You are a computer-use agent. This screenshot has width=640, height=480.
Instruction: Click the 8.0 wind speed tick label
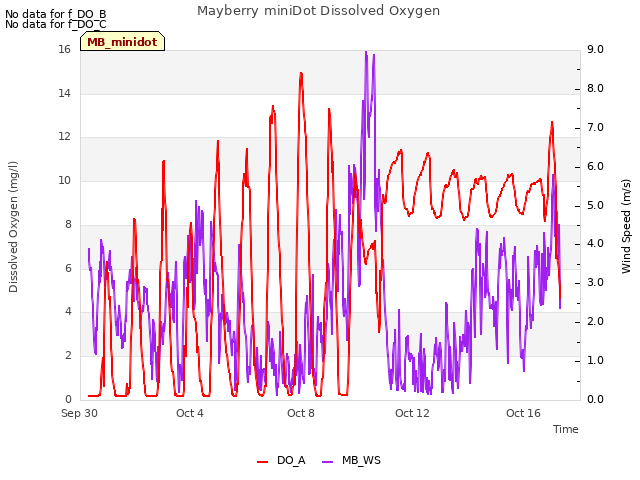coord(595,89)
